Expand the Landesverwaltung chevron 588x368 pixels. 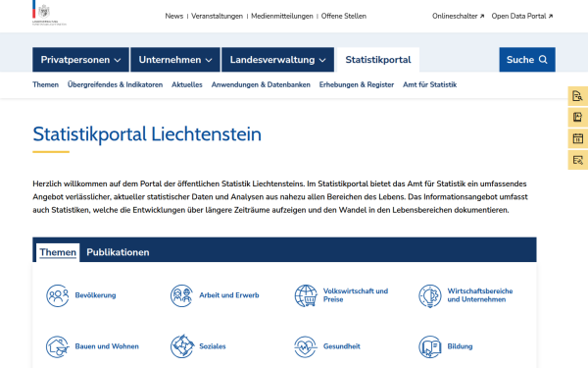(322, 60)
